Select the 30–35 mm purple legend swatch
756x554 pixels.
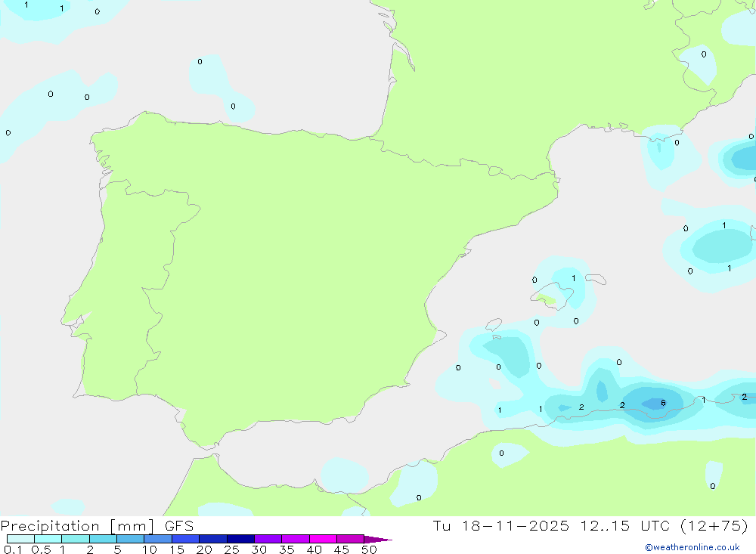click(x=268, y=539)
